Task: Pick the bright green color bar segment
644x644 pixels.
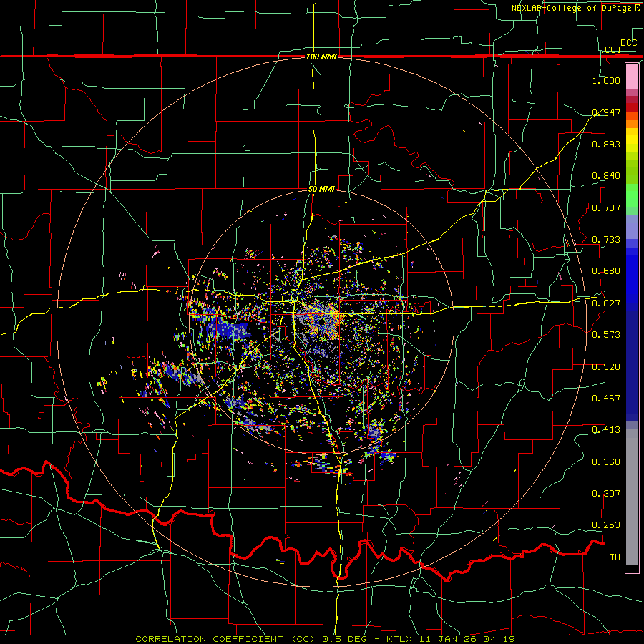Action: pos(632,195)
